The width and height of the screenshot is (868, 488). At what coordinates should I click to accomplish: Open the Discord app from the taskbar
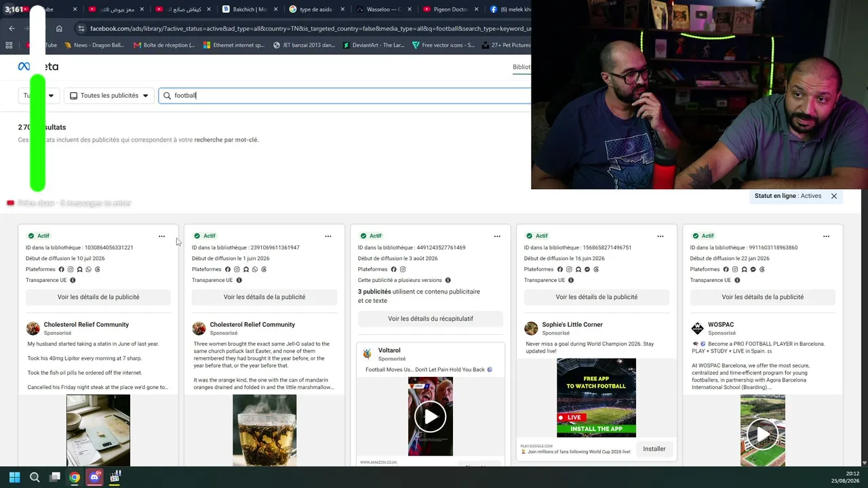94,477
